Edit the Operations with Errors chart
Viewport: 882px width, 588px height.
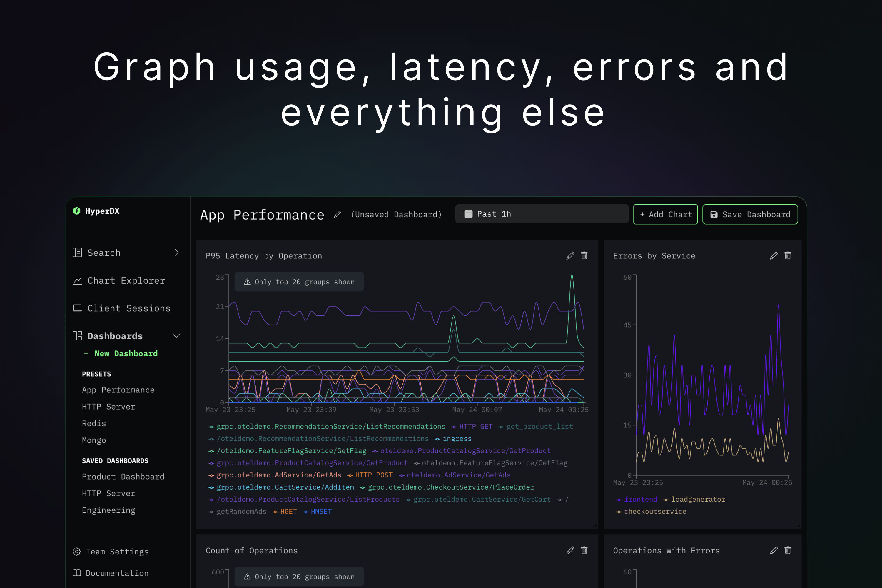pyautogui.click(x=774, y=550)
